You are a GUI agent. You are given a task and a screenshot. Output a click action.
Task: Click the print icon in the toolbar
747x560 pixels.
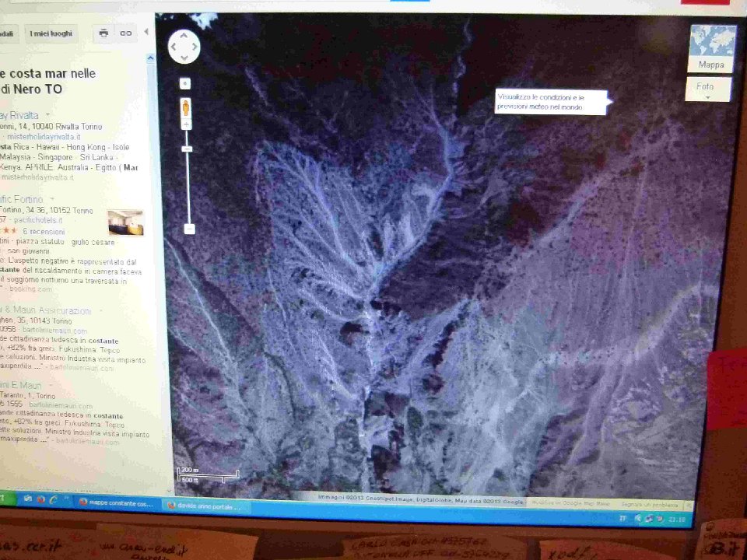point(103,33)
